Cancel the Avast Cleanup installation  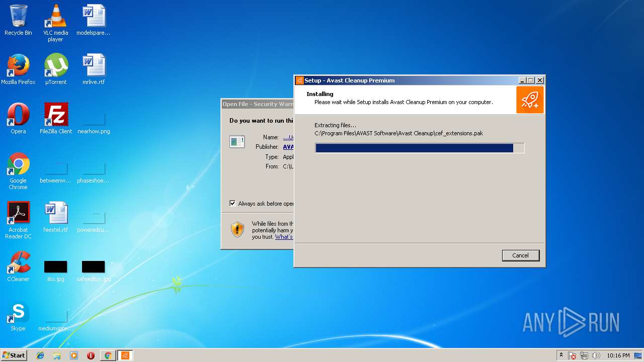point(520,255)
